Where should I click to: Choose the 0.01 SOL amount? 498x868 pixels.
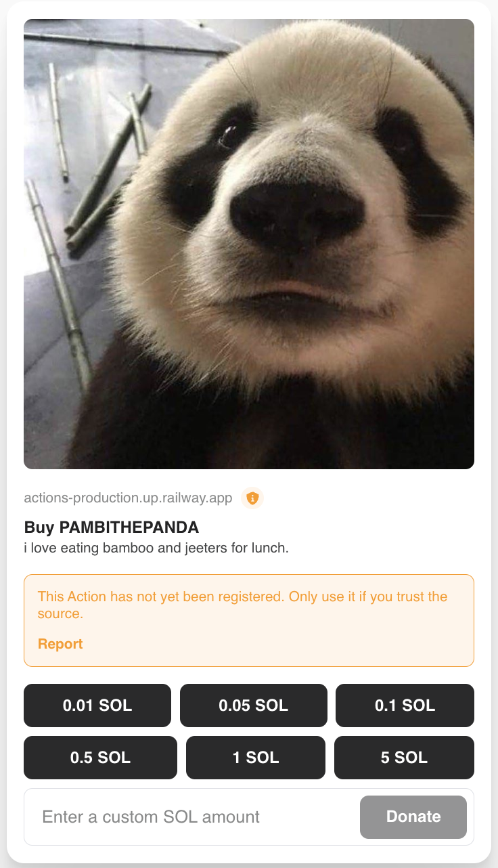coord(97,706)
